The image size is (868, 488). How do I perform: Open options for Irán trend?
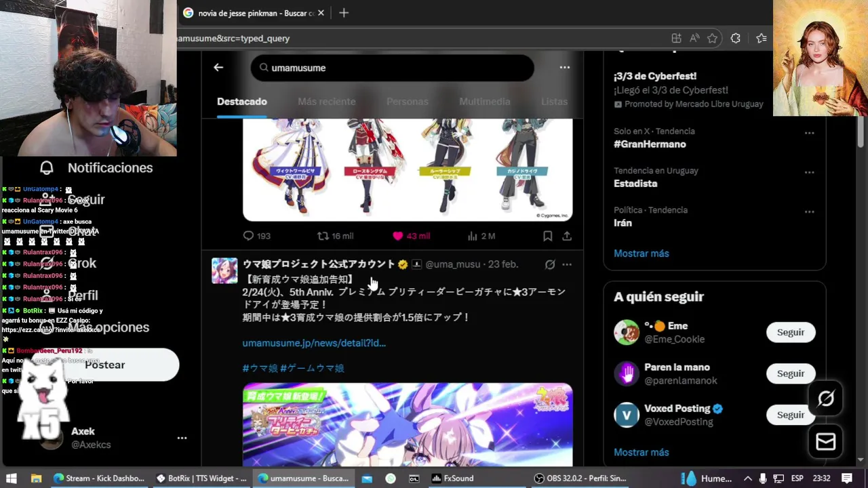[809, 211]
